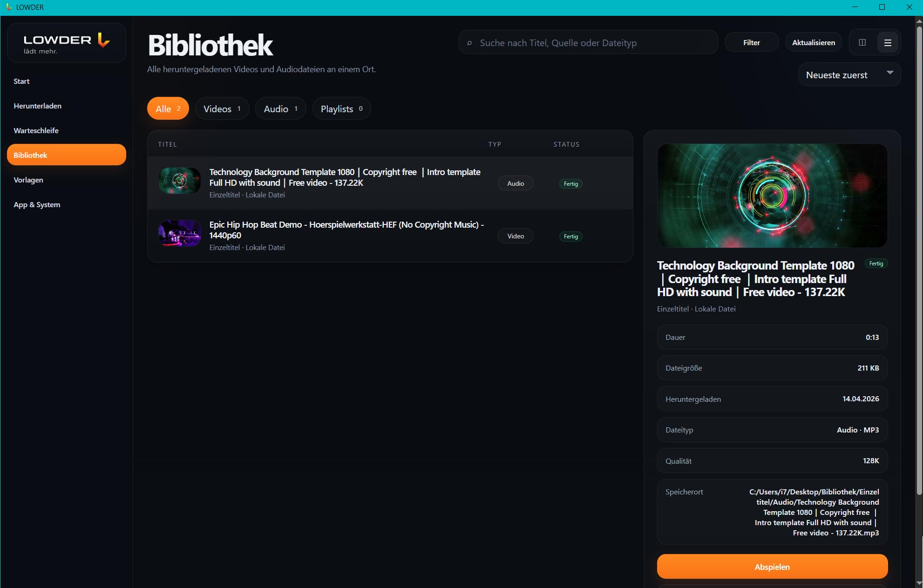Click the TITEL column header
923x588 pixels.
pos(167,144)
